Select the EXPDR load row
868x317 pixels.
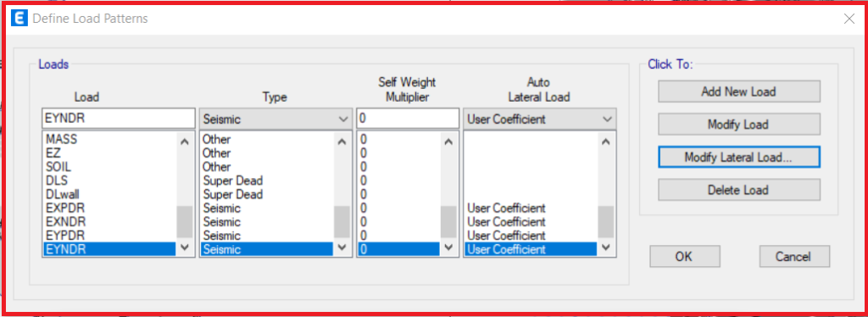pyautogui.click(x=109, y=209)
